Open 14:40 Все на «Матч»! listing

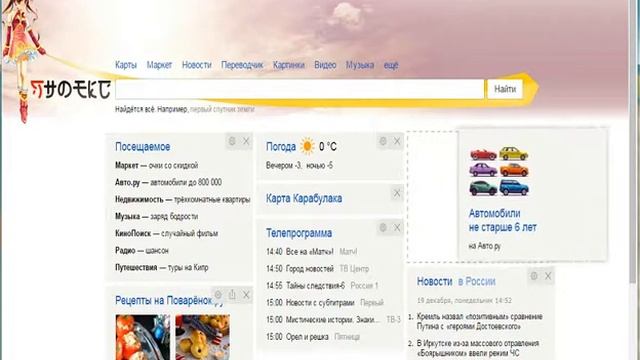pyautogui.click(x=311, y=252)
